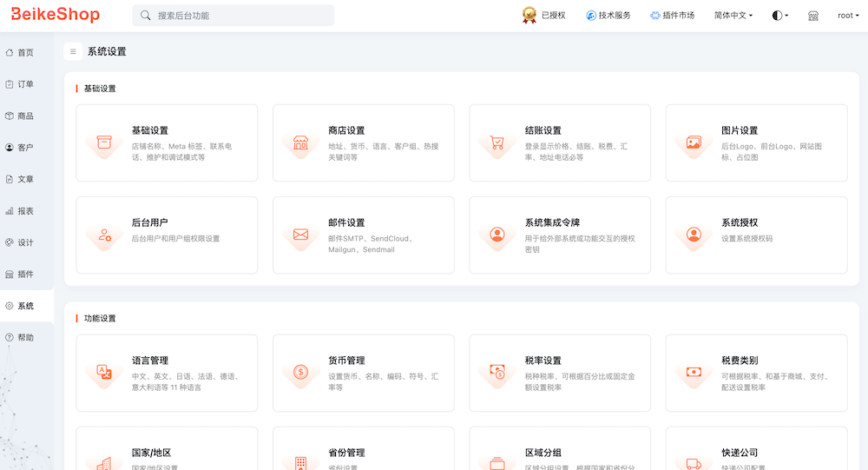
Task: Click the 邮件设置 envelope icon
Action: [300, 235]
